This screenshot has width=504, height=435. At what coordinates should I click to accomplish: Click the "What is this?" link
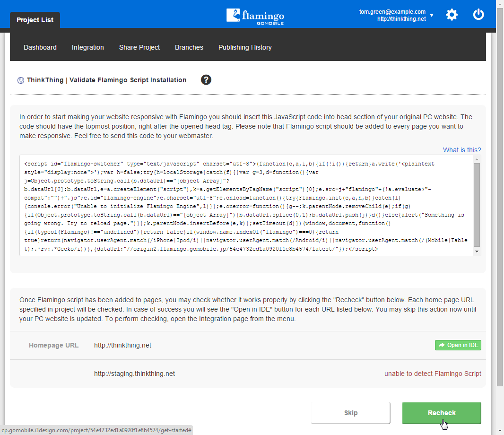(462, 150)
